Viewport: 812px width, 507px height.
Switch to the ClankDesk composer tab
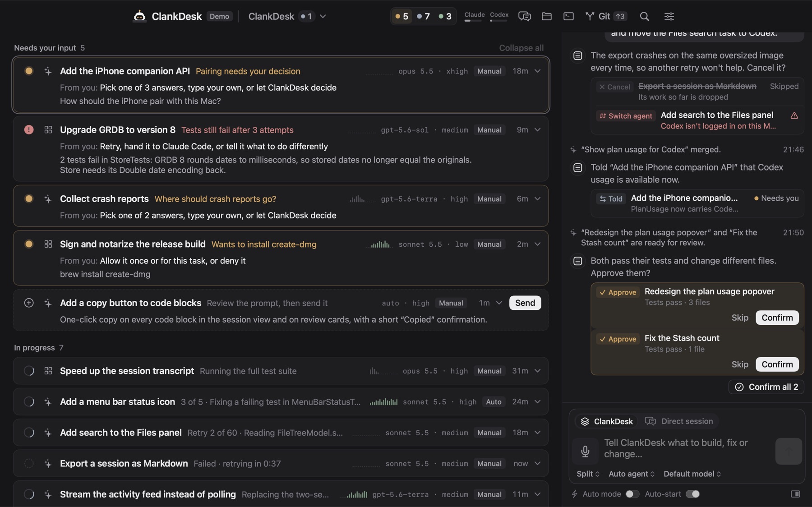tap(607, 421)
